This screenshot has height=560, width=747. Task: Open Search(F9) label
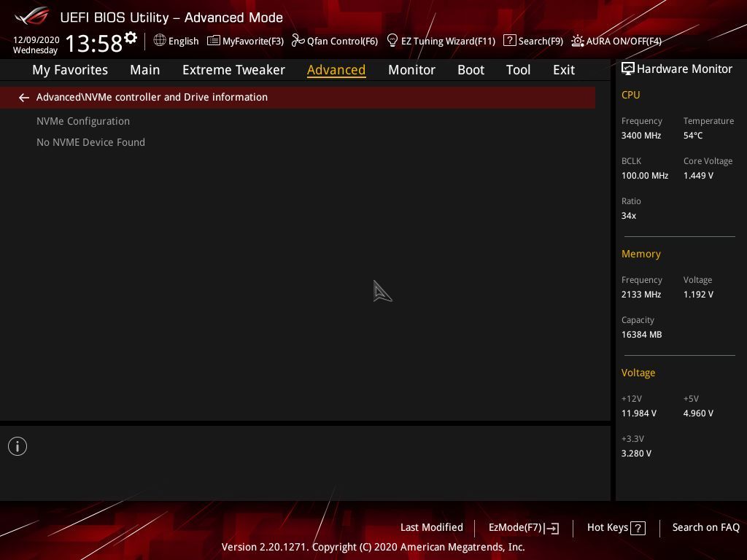[x=541, y=42]
